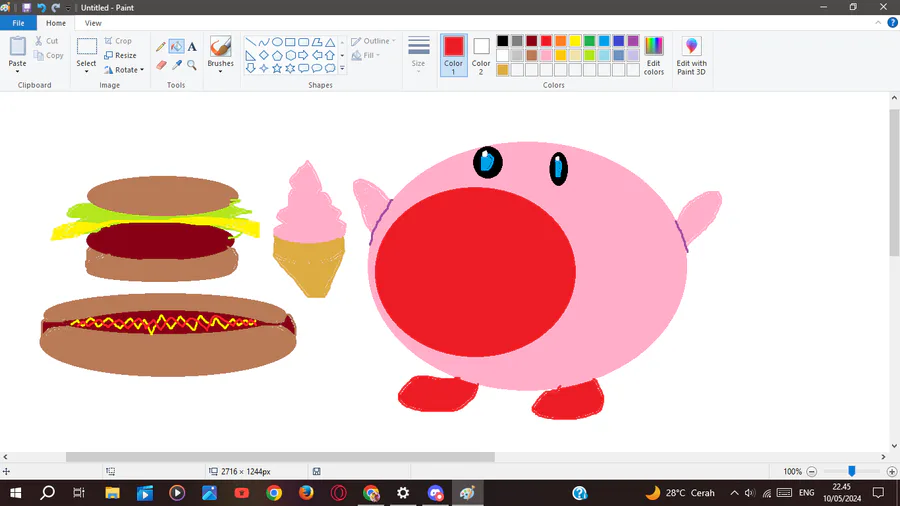This screenshot has height=506, width=900.
Task: Click the Redo arrow in title bar
Action: click(56, 7)
